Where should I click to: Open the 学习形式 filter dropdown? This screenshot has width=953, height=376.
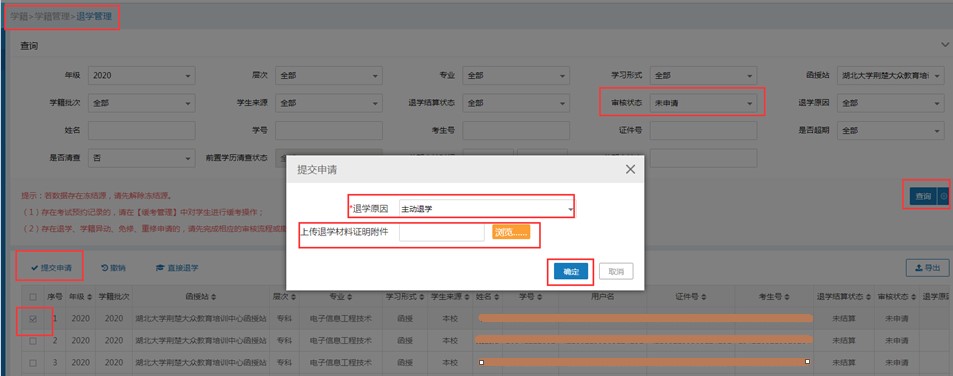tap(703, 75)
